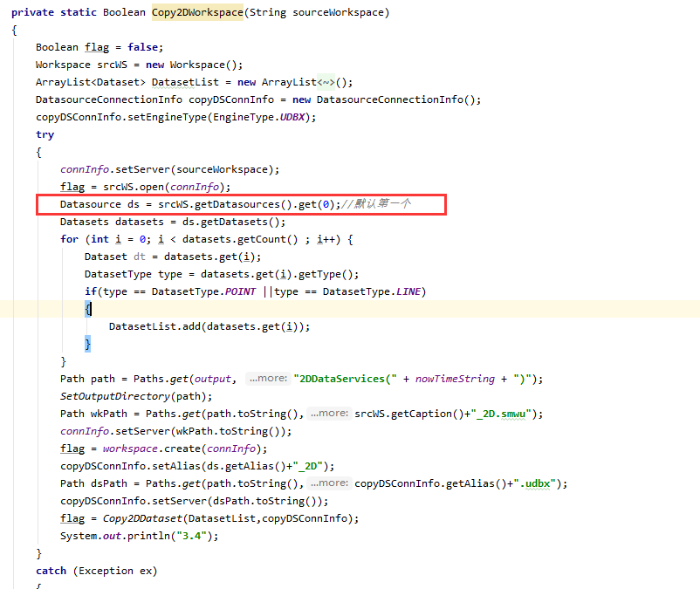The width and height of the screenshot is (700, 589).
Task: Click the 'try' keyword
Action: 45,134
